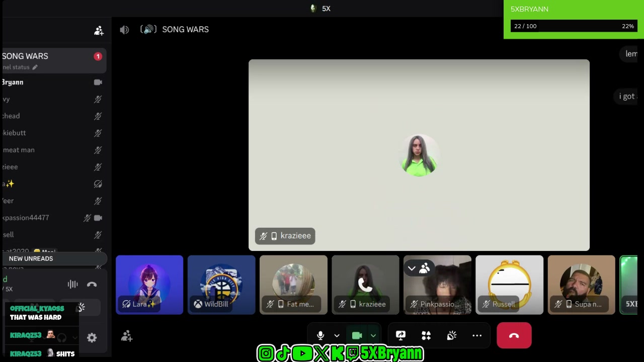The height and width of the screenshot is (362, 644).
Task: Open camera options dropdown arrow
Action: 373,335
